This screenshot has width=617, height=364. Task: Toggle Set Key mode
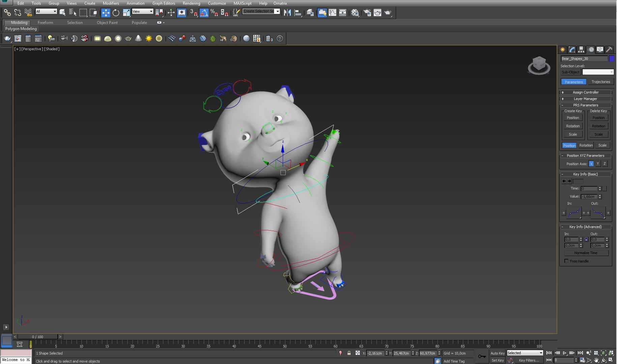497,360
